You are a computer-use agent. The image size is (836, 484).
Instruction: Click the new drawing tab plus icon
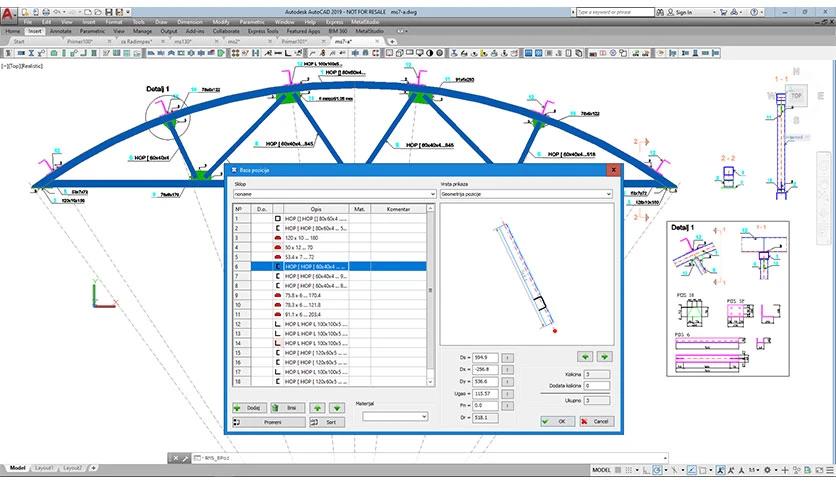click(392, 42)
